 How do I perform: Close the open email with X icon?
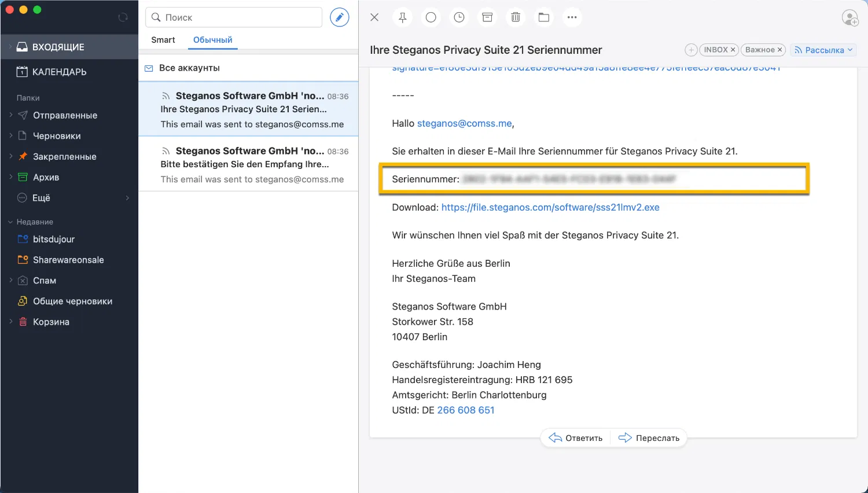tap(374, 17)
